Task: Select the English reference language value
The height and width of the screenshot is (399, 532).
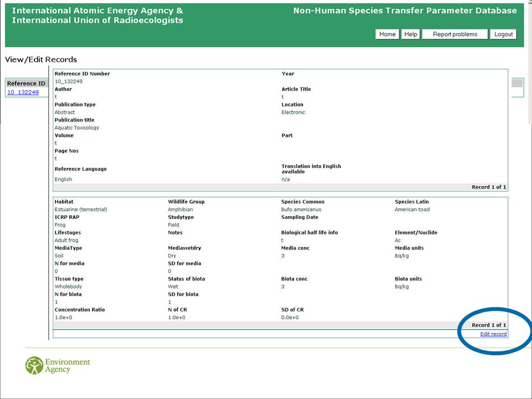Action: pos(63,180)
